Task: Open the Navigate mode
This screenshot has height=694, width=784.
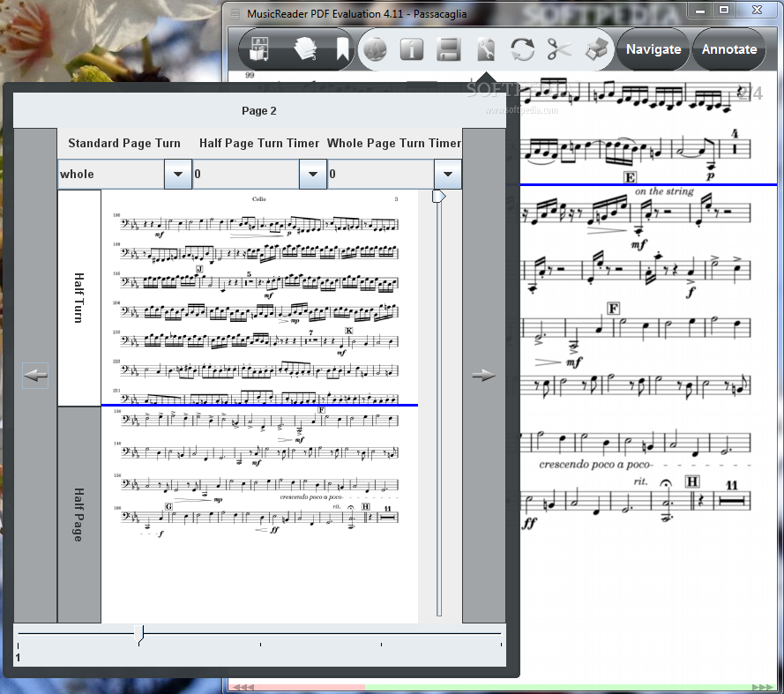Action: pos(653,49)
